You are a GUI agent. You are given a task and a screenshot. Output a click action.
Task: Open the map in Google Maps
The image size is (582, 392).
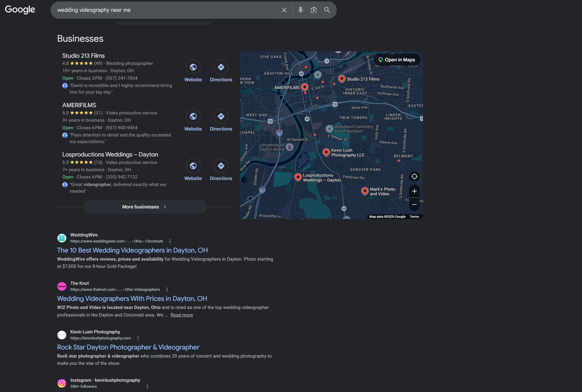[x=397, y=60]
